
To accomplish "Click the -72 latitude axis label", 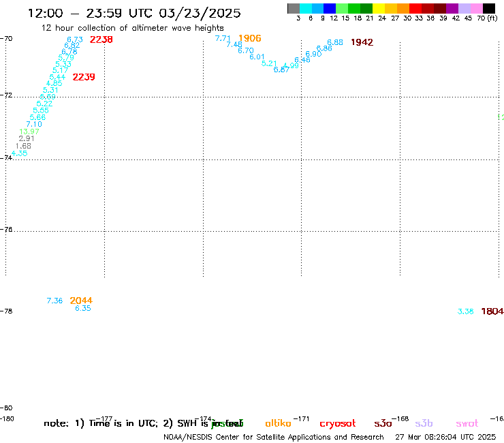I will tap(7, 95).
